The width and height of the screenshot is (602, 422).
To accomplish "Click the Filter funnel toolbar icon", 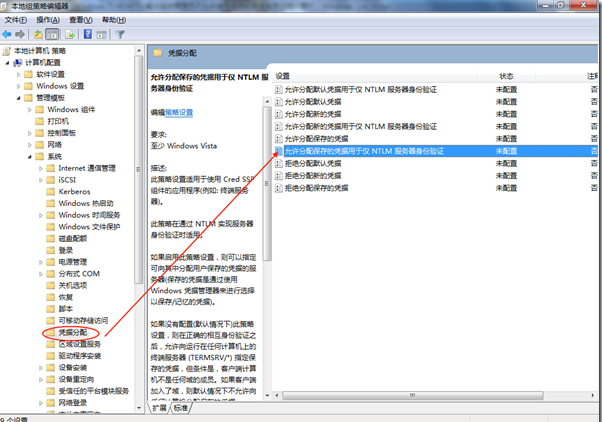I will click(121, 33).
